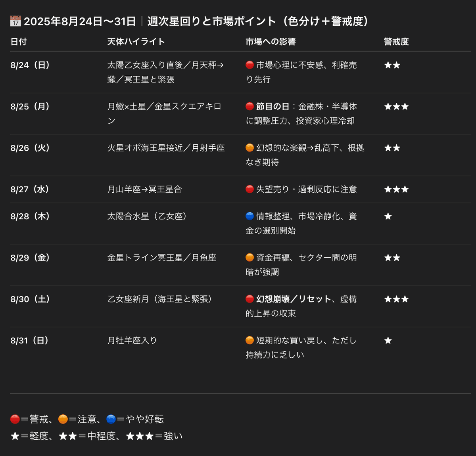Click the legend single star ＝軽度
This screenshot has width=476, height=456.
[x=15, y=436]
